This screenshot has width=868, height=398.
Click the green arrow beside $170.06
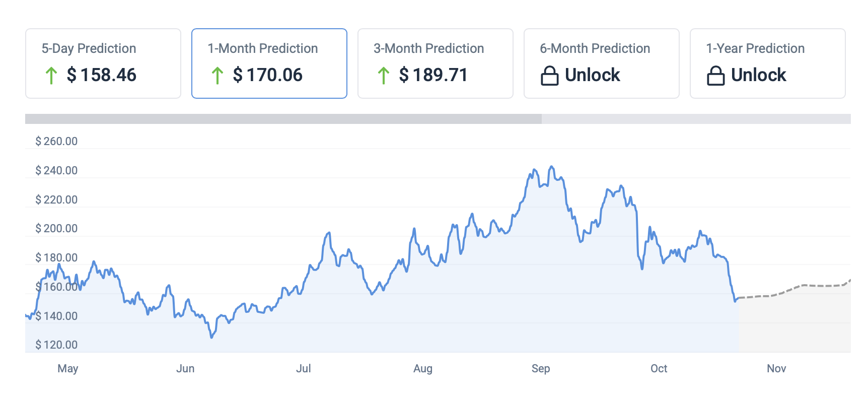pyautogui.click(x=217, y=76)
